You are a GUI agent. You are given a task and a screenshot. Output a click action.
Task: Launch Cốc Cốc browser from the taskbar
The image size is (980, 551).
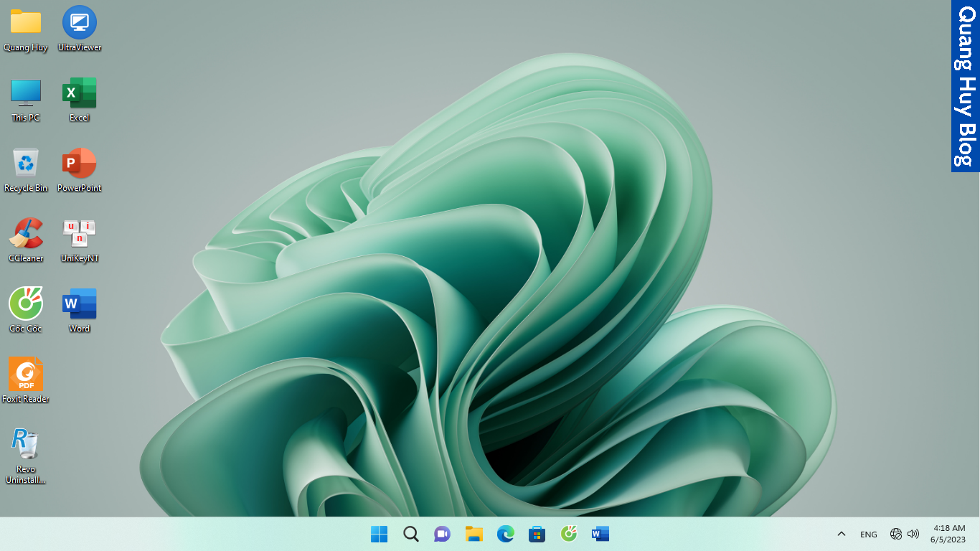pyautogui.click(x=569, y=534)
